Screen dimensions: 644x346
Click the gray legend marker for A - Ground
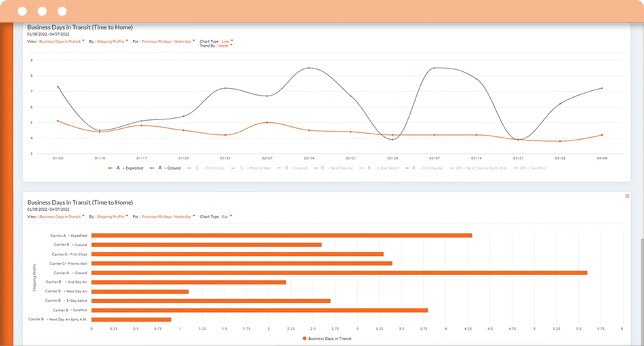[153, 168]
